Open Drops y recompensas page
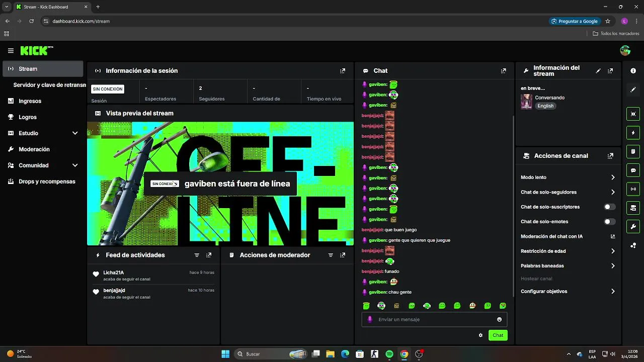The width and height of the screenshot is (644, 362). 43,182
